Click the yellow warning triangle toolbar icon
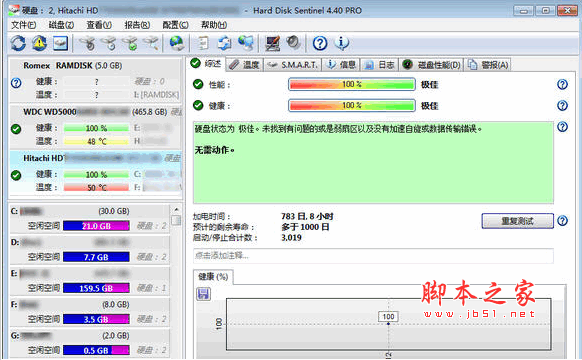This screenshot has height=360, width=582. (39, 43)
